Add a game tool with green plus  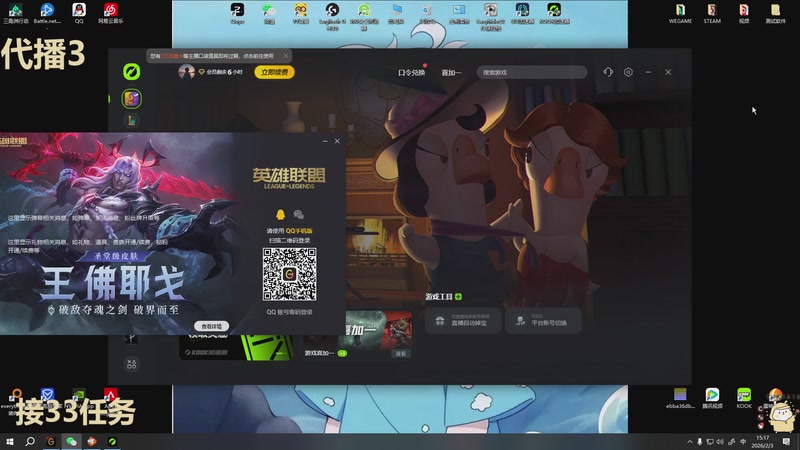click(x=458, y=296)
